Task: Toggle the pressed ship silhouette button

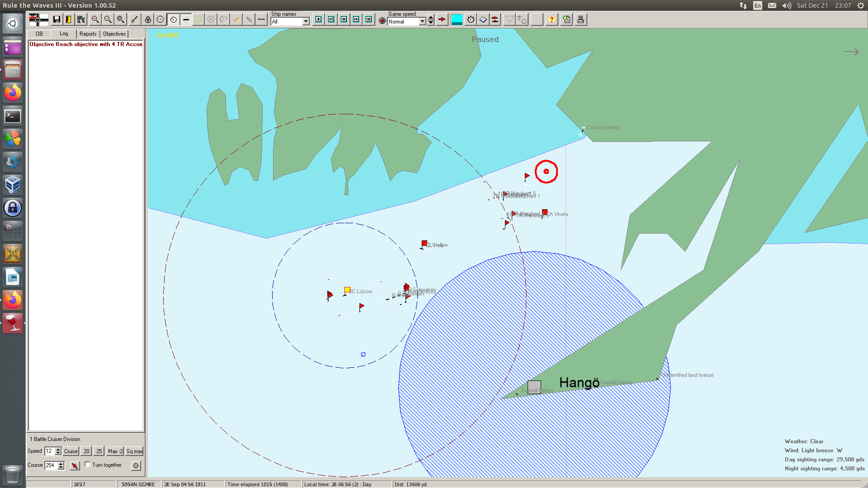Action: click(186, 19)
